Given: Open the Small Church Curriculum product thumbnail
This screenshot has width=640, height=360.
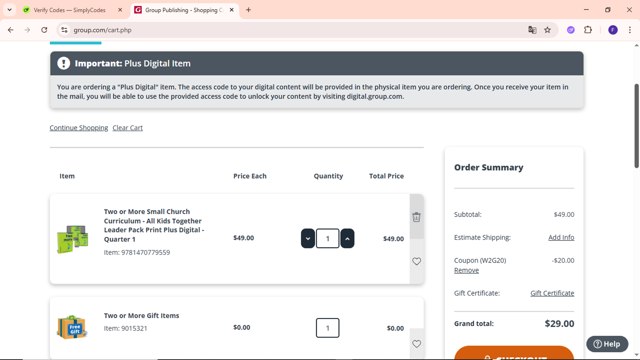Looking at the screenshot, I should [x=73, y=239].
